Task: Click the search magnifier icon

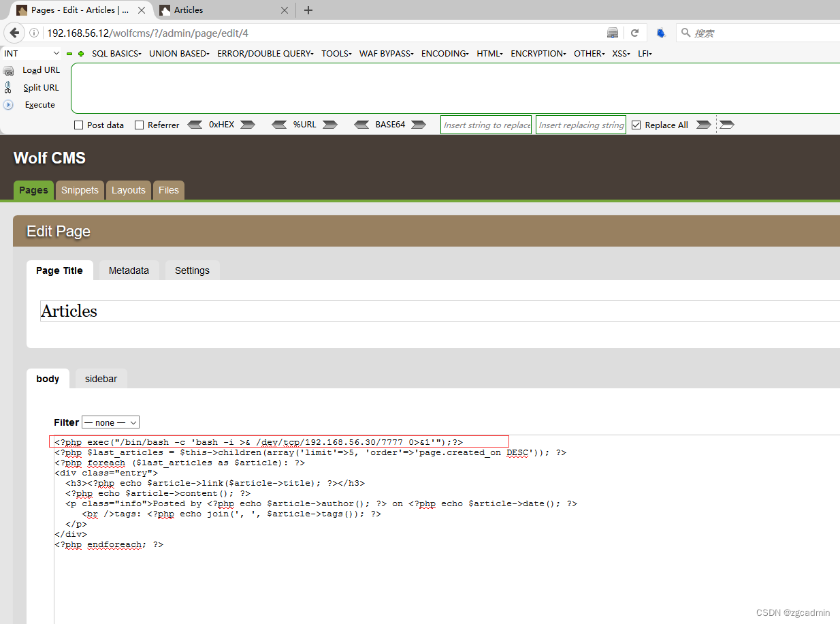Action: click(x=686, y=33)
